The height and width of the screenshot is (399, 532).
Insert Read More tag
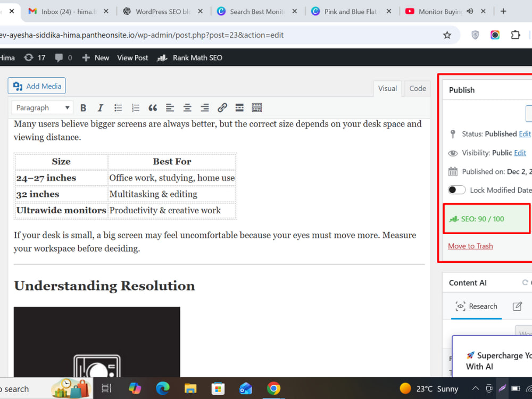pyautogui.click(x=239, y=108)
